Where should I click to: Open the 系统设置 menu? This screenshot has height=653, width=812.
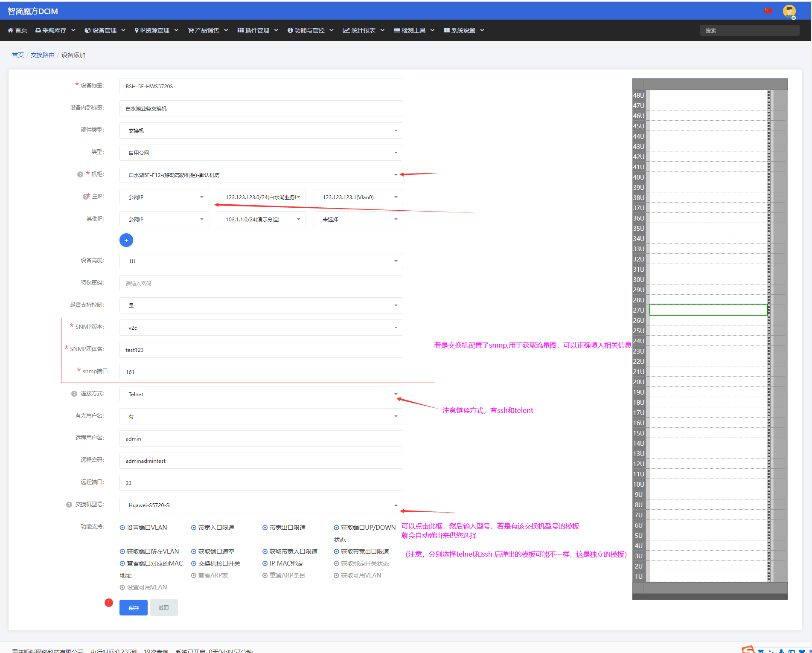point(464,30)
